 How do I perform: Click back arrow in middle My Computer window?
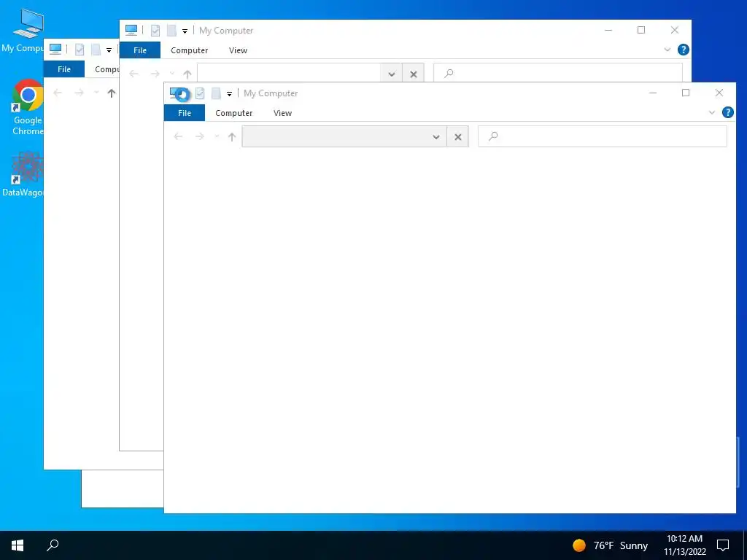click(x=134, y=74)
